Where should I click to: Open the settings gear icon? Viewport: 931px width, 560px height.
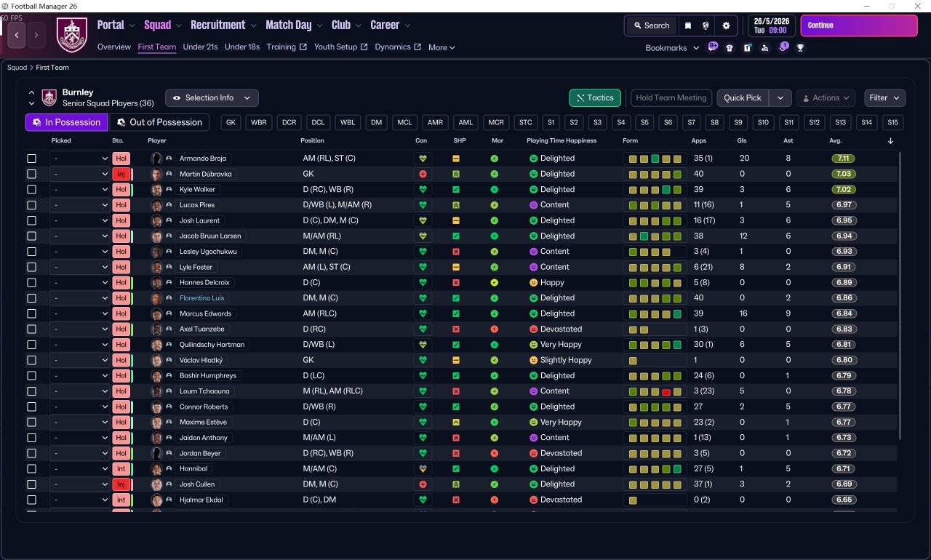(x=726, y=25)
